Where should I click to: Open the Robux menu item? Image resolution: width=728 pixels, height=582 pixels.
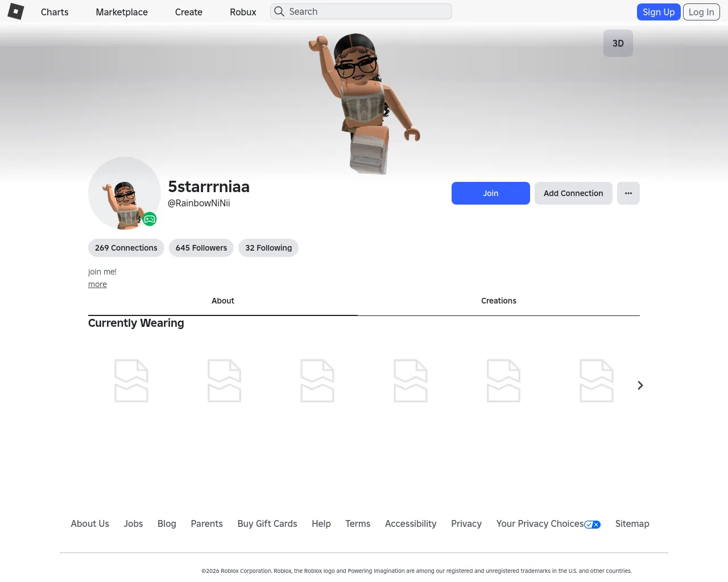[x=243, y=12]
